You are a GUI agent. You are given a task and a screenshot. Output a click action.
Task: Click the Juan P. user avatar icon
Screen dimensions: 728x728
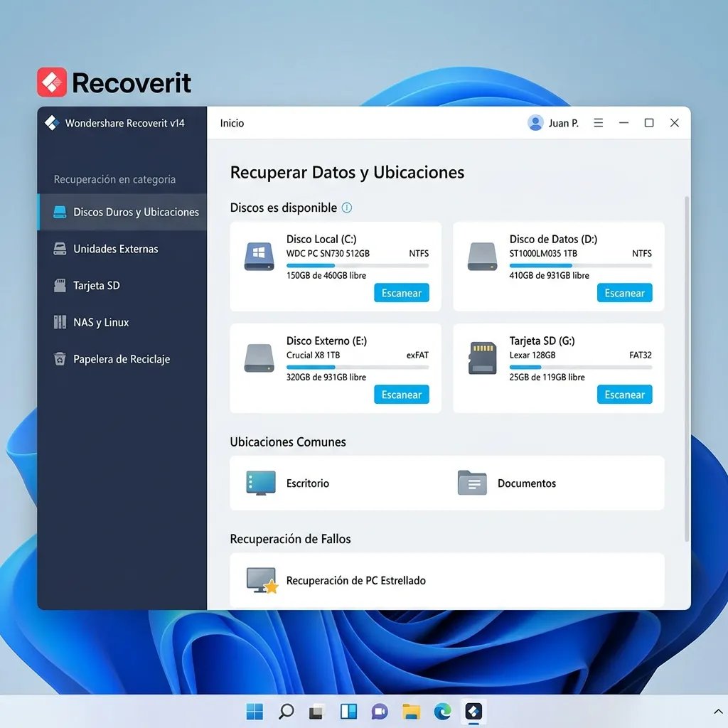535,123
